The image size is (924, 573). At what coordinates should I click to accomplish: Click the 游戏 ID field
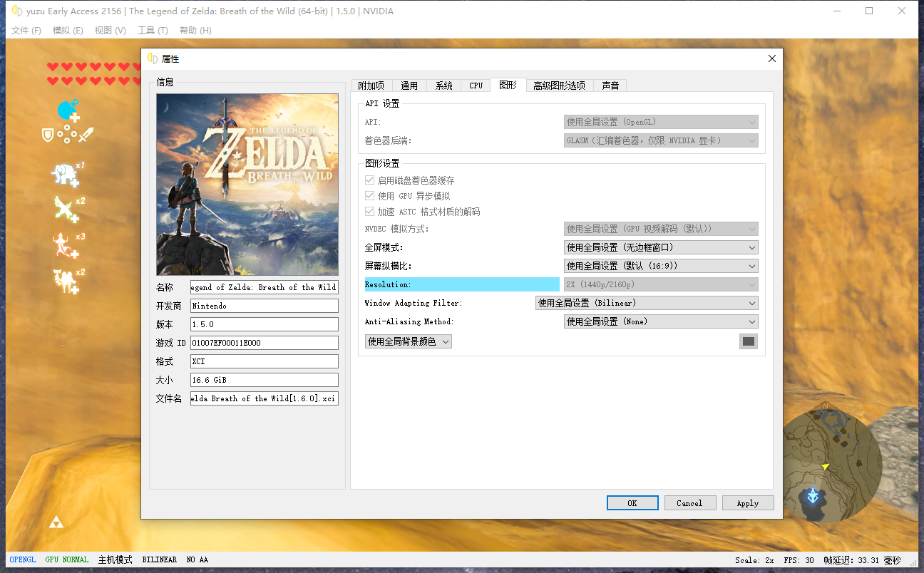[265, 343]
